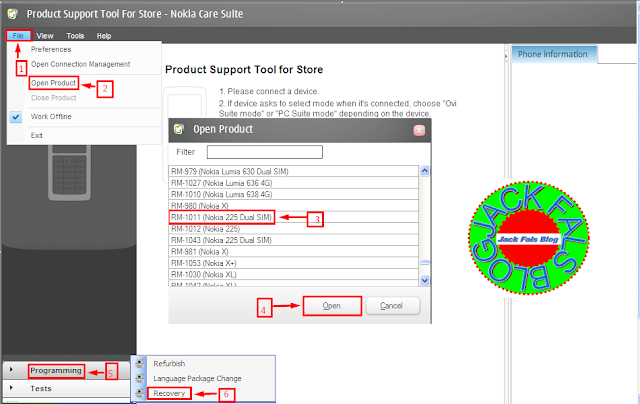The height and width of the screenshot is (404, 640).
Task: Select Preferences in the File menu
Action: [51, 49]
